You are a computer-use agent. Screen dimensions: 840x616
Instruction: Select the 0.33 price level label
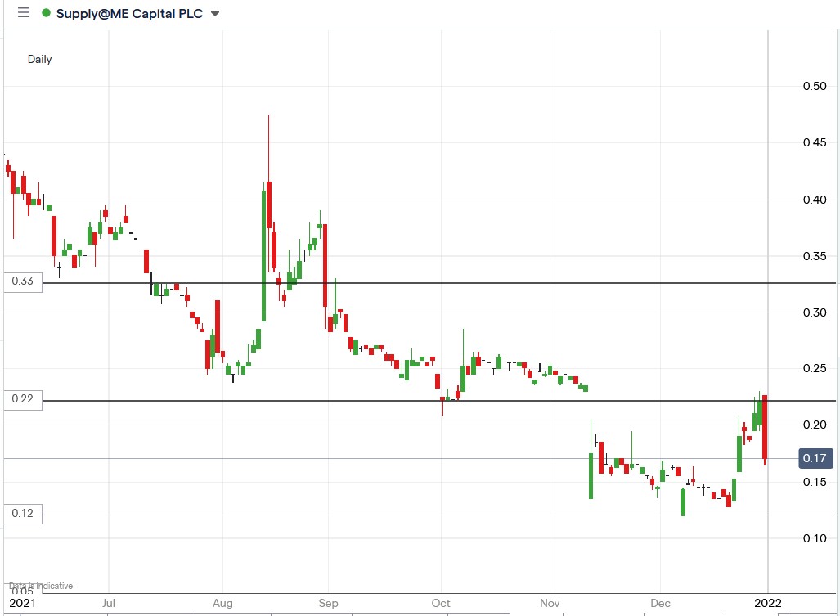pos(24,281)
